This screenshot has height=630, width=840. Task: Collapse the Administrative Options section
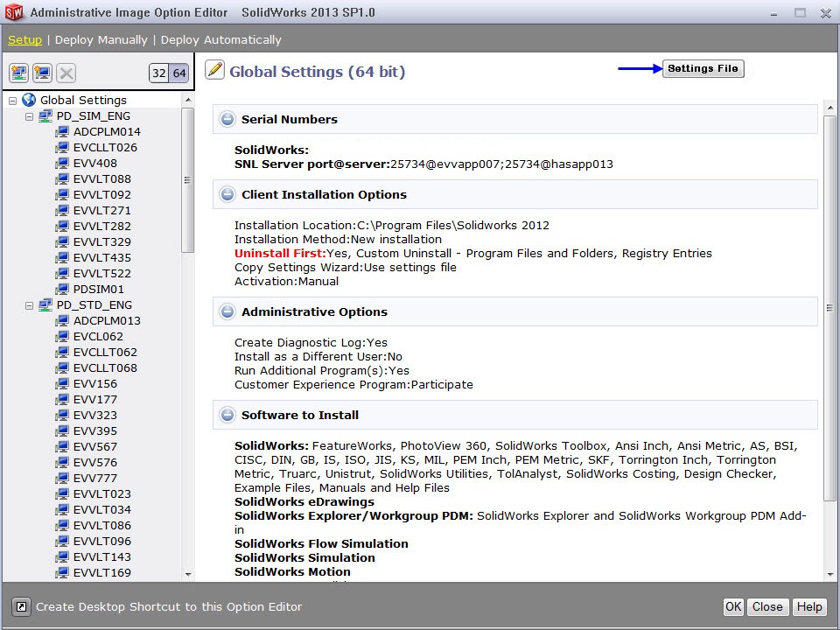[x=227, y=311]
